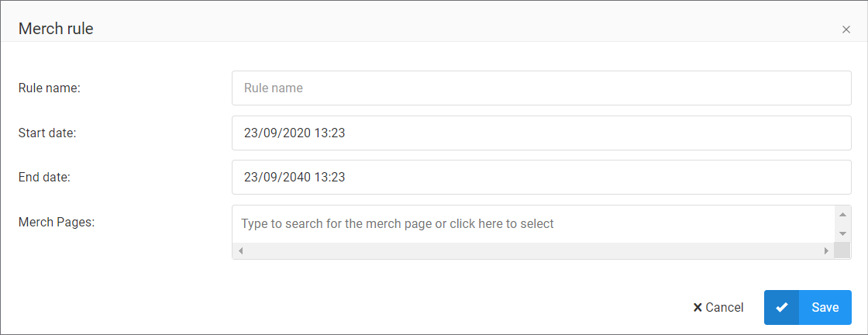Save the merch rule
This screenshot has width=868, height=335.
click(x=808, y=307)
